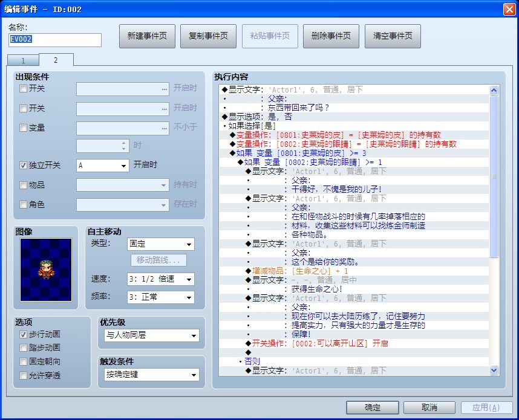
Task: Enable the 踏步动画 option
Action: point(23,348)
